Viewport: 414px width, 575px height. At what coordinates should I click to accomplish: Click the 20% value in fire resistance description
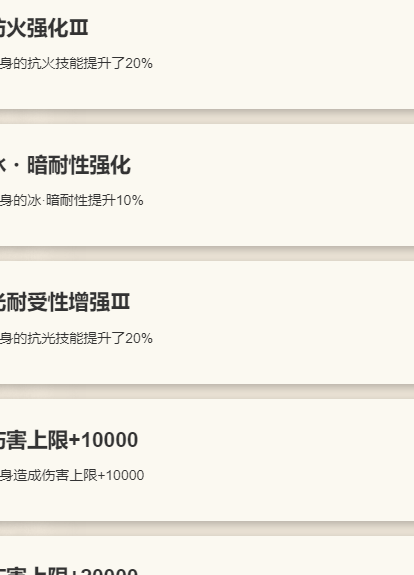139,63
